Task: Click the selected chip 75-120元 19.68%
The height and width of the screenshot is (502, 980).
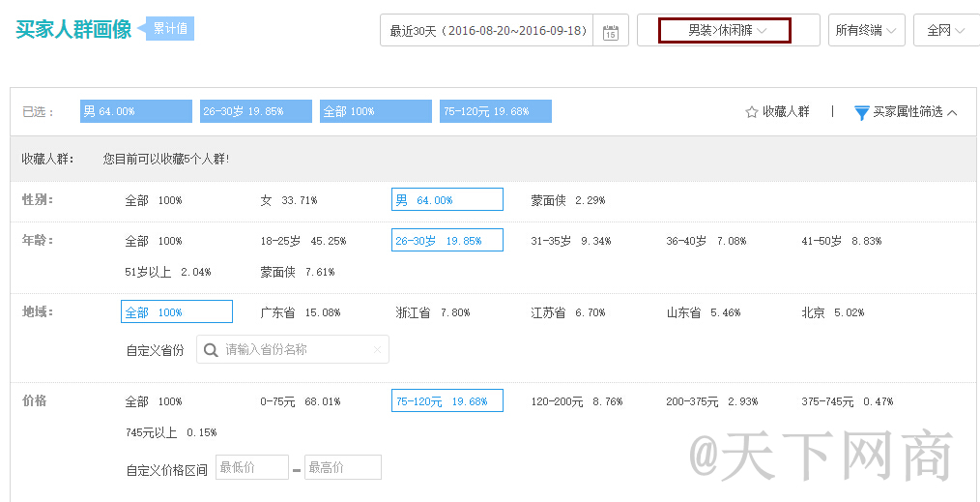Action: (x=495, y=111)
